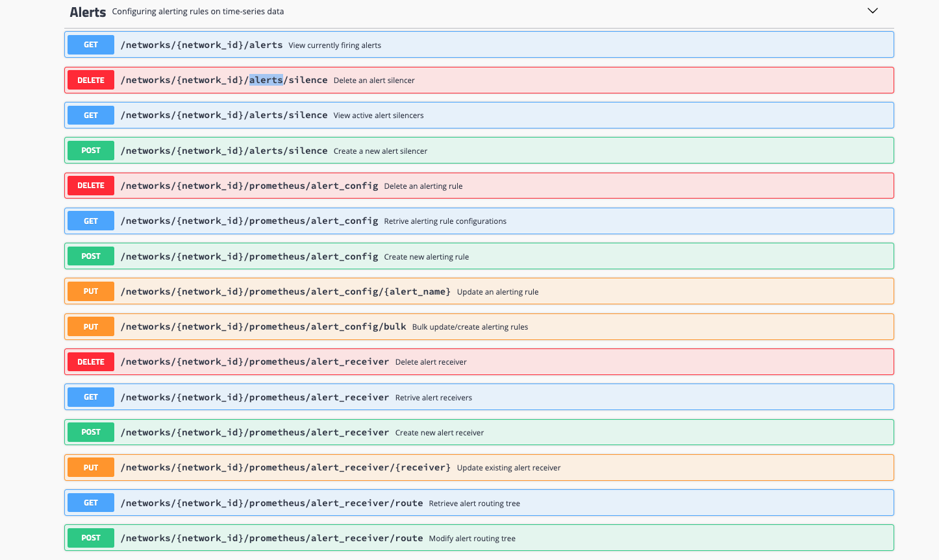Collapse the Alerts section chevron
Image resolution: width=939 pixels, height=560 pixels.
(x=872, y=11)
